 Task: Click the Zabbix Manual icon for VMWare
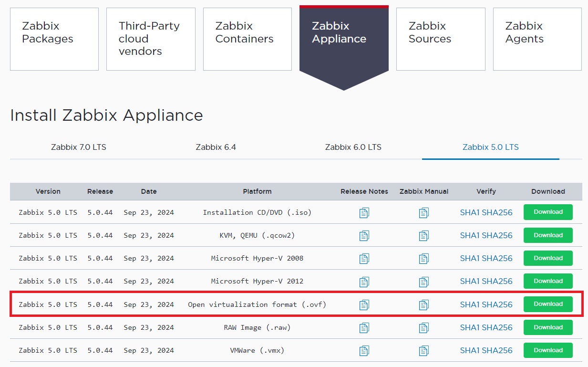point(424,350)
